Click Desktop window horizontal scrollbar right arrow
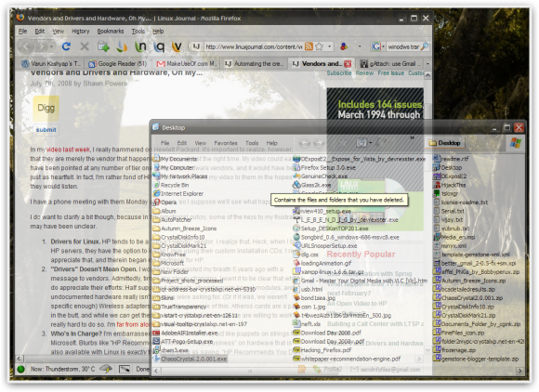The width and height of the screenshot is (539, 392). (519, 371)
